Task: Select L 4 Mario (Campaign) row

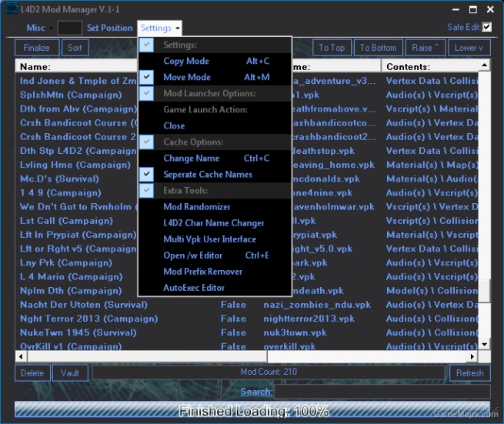Action: (72, 277)
